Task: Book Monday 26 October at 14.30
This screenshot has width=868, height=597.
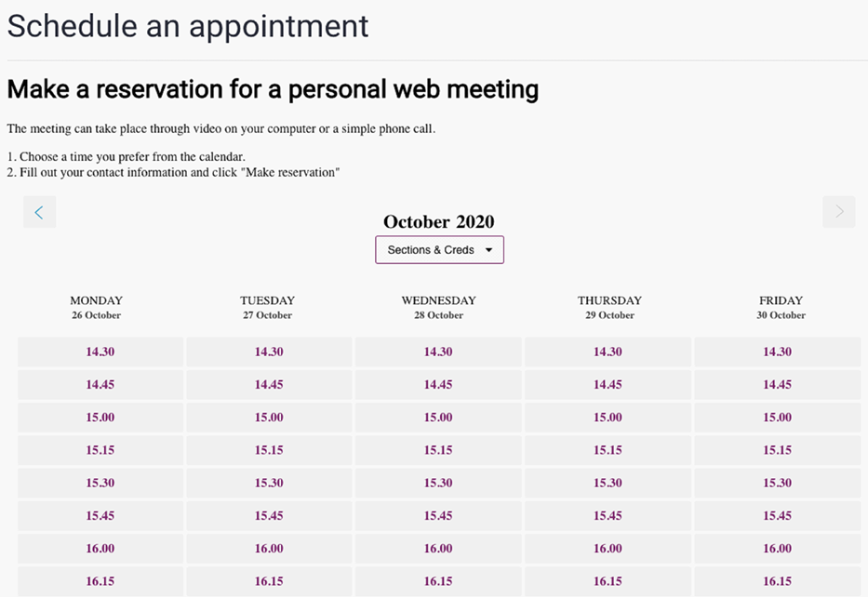Action: point(100,352)
